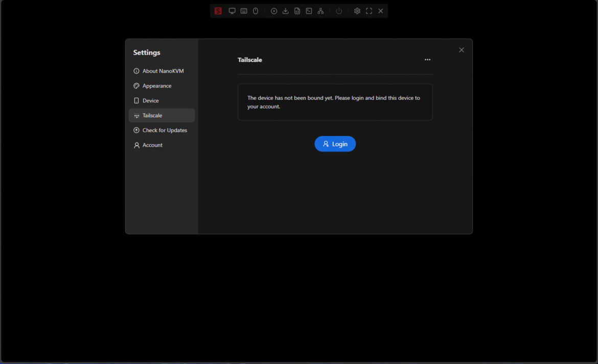Image resolution: width=598 pixels, height=364 pixels.
Task: Open the image mount disc icon
Action: (274, 11)
